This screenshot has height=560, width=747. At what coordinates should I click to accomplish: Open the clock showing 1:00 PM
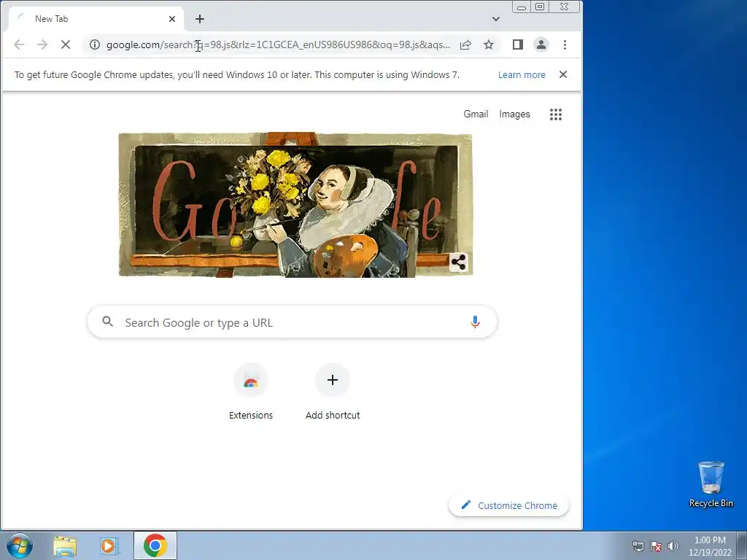tap(710, 546)
